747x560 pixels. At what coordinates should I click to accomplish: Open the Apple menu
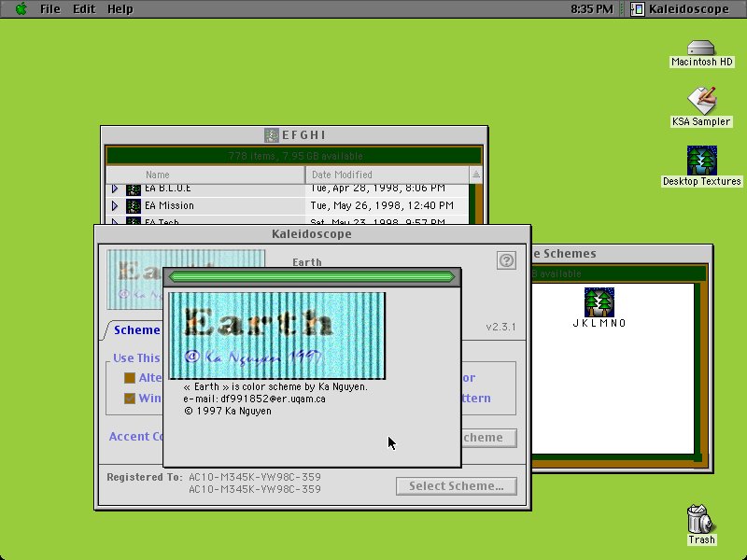21,9
